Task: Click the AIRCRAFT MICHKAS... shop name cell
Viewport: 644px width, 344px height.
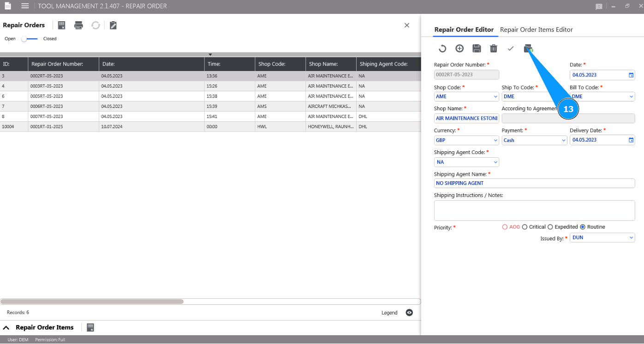Action: 331,107
